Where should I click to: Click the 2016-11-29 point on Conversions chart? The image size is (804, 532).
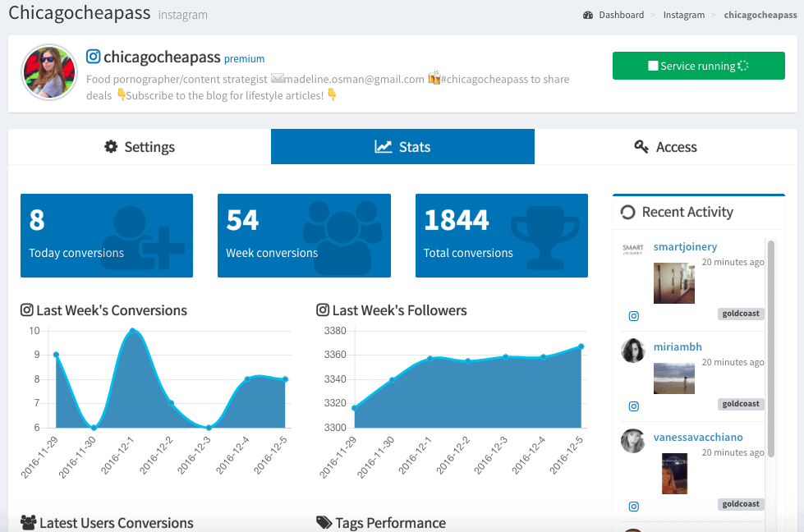click(x=57, y=355)
